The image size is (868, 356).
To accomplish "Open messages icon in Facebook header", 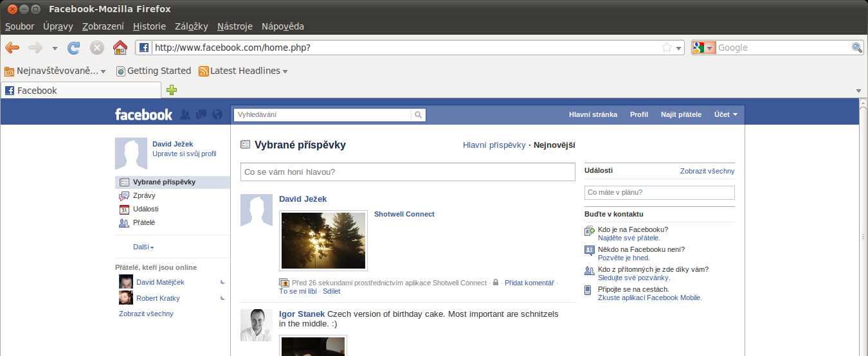I will pyautogui.click(x=201, y=114).
